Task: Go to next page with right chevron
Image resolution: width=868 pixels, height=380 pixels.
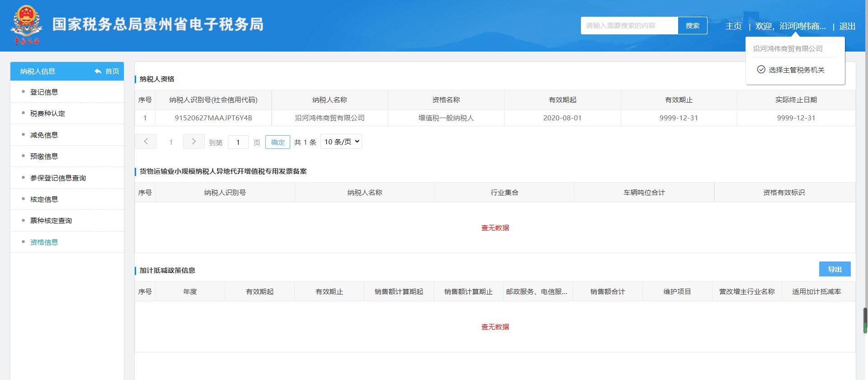Action: click(193, 142)
